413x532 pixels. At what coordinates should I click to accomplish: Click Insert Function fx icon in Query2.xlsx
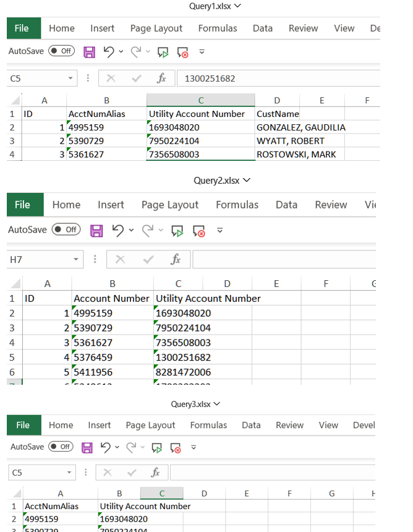tap(176, 260)
